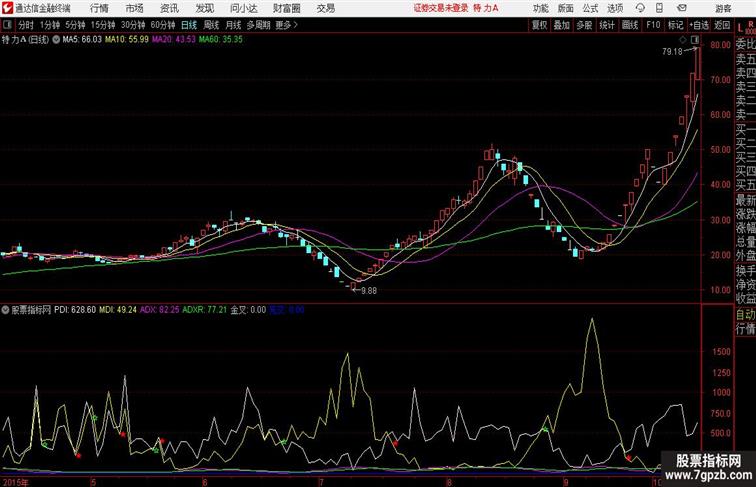This screenshot has width=756, height=487.
Task: Open the 财富圈 menu
Action: [x=286, y=8]
